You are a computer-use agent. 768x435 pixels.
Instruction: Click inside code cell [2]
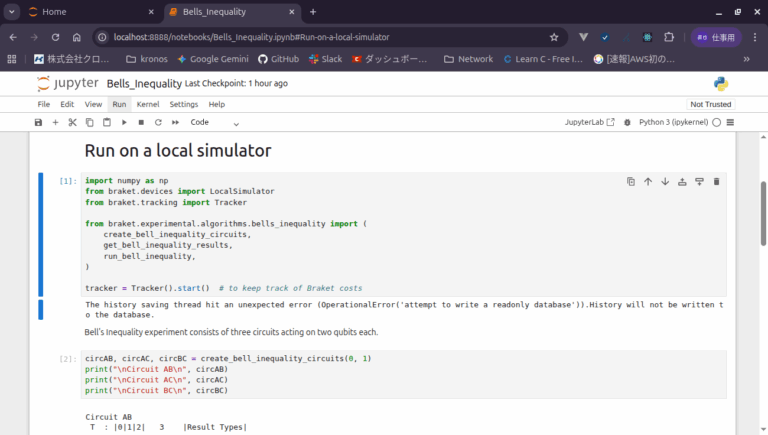pos(404,374)
